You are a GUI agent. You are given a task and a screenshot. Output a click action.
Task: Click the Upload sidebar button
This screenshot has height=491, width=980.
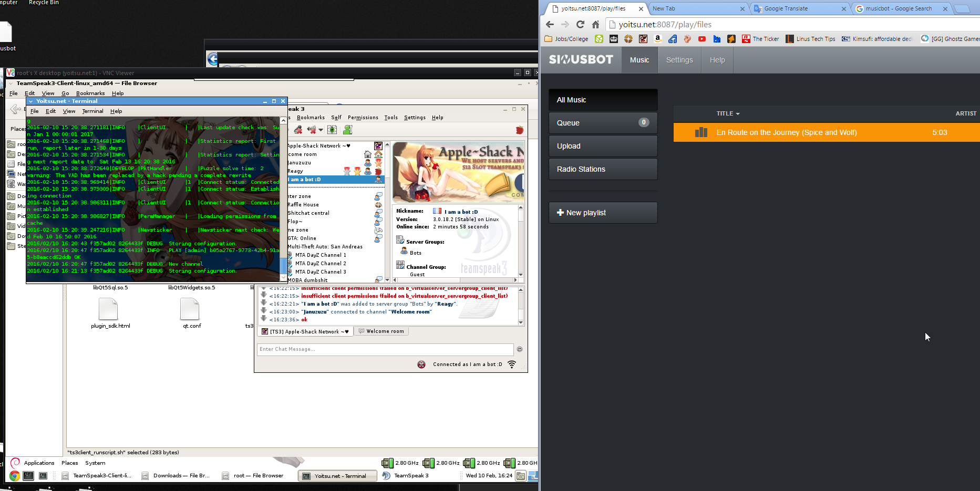(603, 146)
